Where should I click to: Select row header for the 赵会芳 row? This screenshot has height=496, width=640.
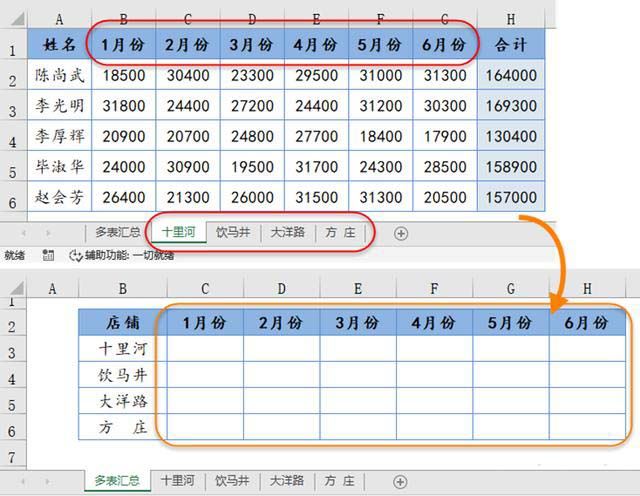[13, 197]
